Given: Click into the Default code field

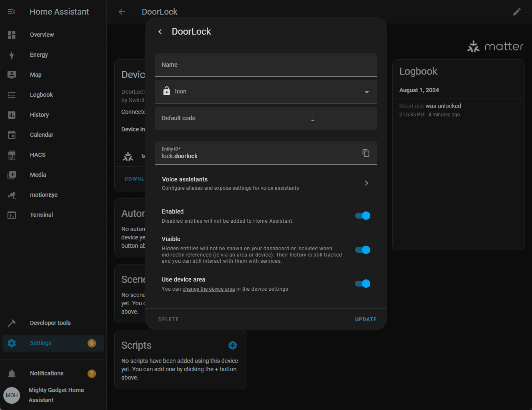Looking at the screenshot, I should 266,118.
